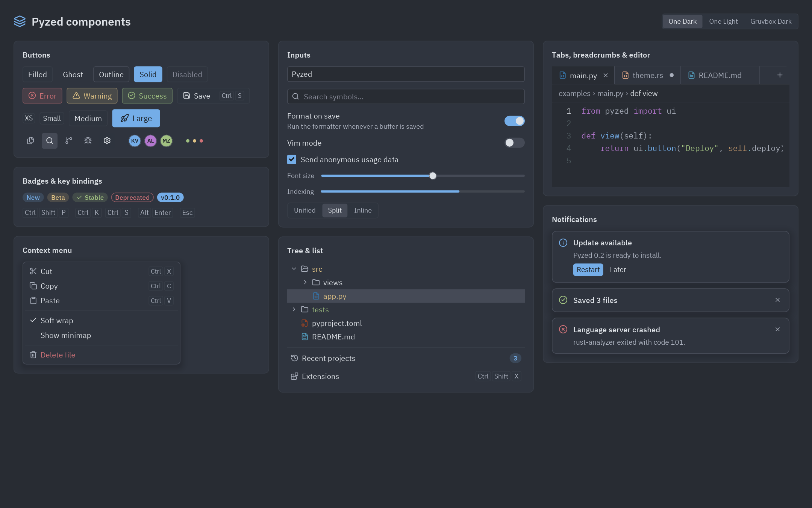Switch theme to Gruvbox Dark
Image resolution: width=812 pixels, height=508 pixels.
coord(771,21)
